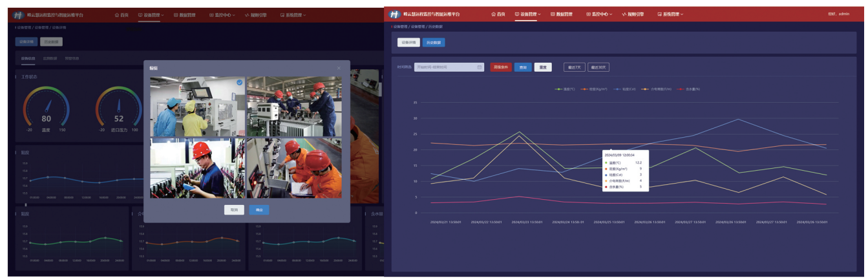
Task: Switch to the 设备详情 tab in right window
Action: [x=408, y=43]
